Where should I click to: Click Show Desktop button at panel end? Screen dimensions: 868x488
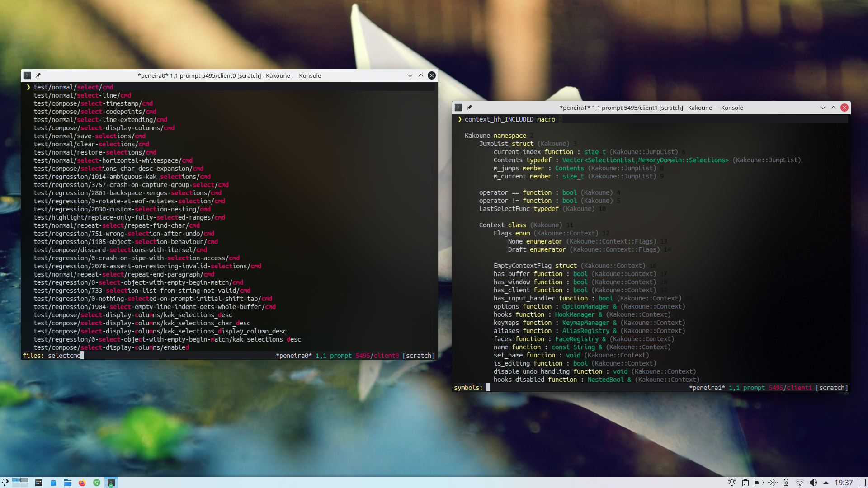tap(862, 483)
